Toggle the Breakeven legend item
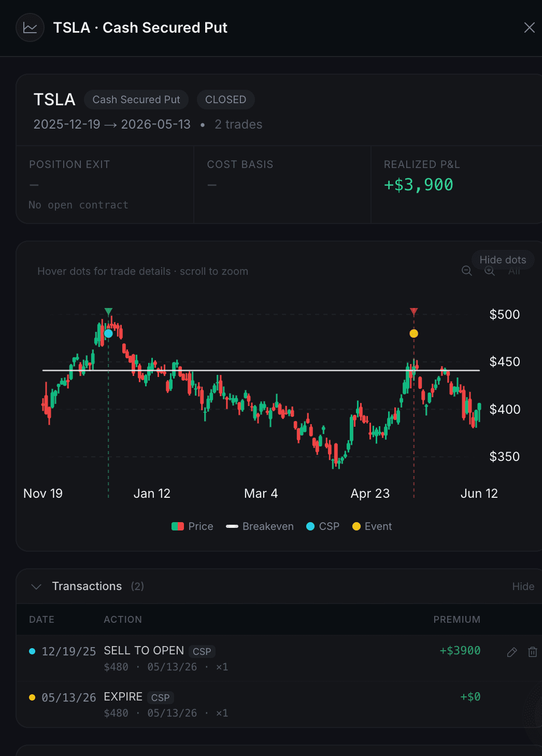 tap(260, 526)
